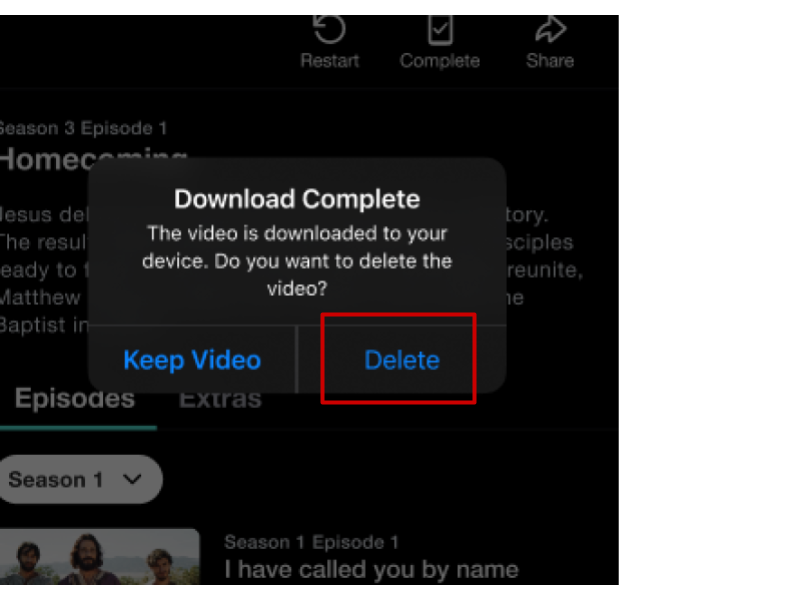The width and height of the screenshot is (800, 600).
Task: Open the Season 1 dropdown selector
Action: click(81, 480)
